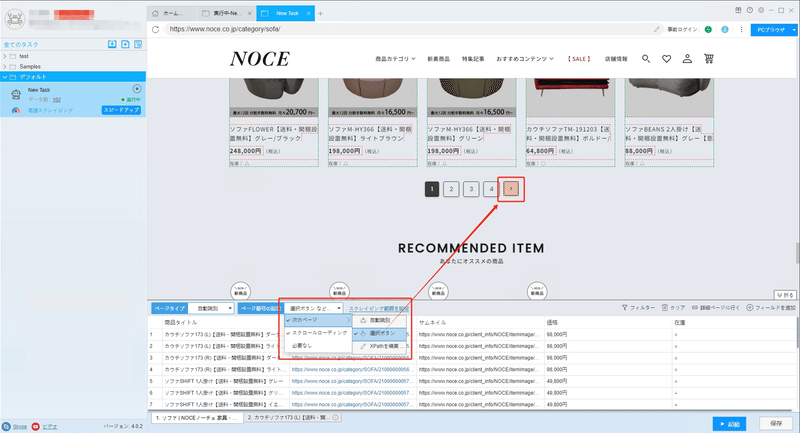Open the SALE link on NOCE
Image resolution: width=800 pixels, height=433 pixels.
[579, 59]
